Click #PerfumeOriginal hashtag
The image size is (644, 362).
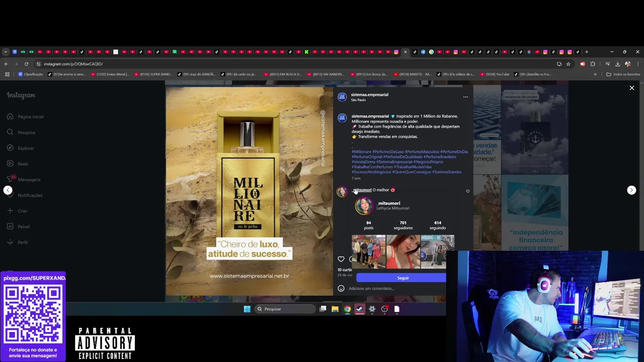367,157
